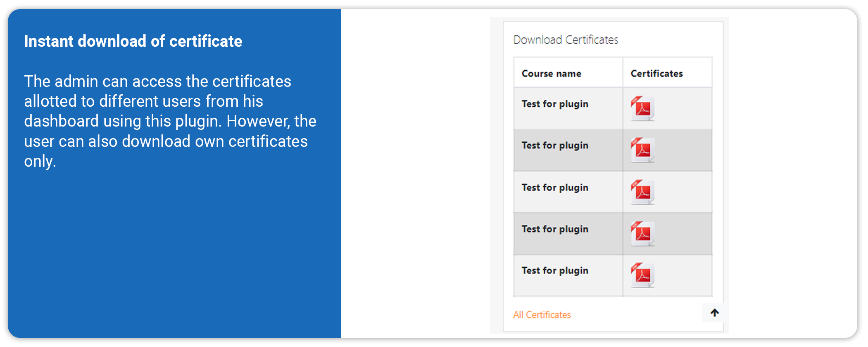The height and width of the screenshot is (347, 868).
Task: Select third row's Test for plugin course
Action: (554, 188)
